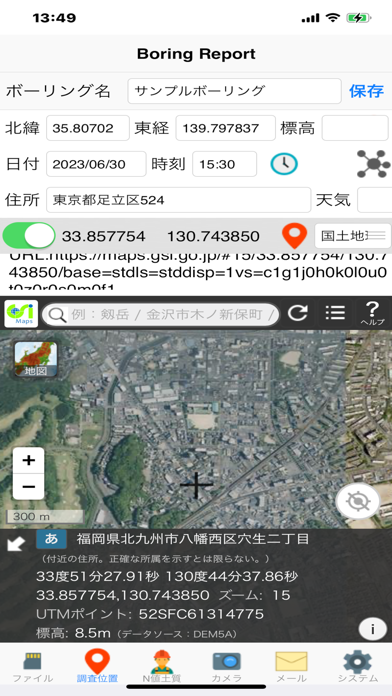The image size is (392, 696).
Task: Open ヘルプ help icon
Action: pyautogui.click(x=373, y=313)
